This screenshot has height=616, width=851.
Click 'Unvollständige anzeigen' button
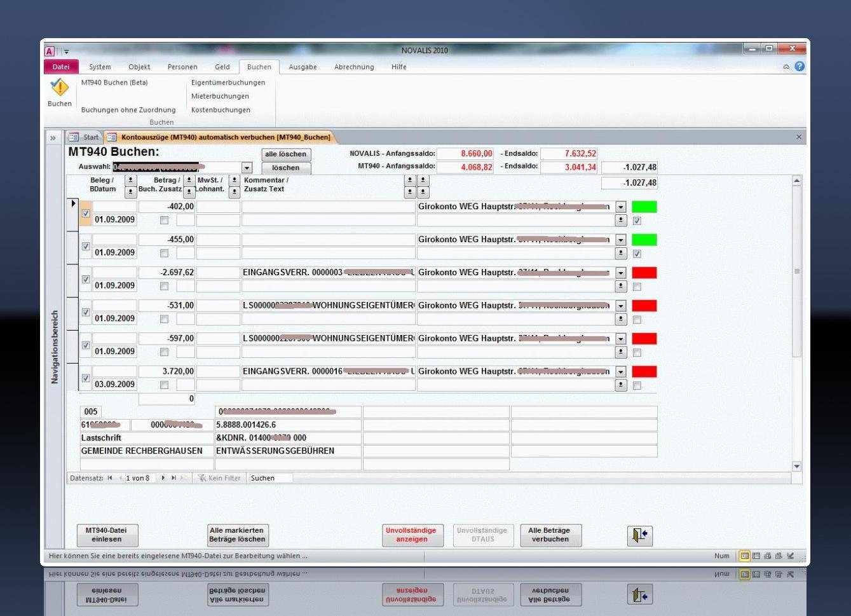(x=412, y=535)
